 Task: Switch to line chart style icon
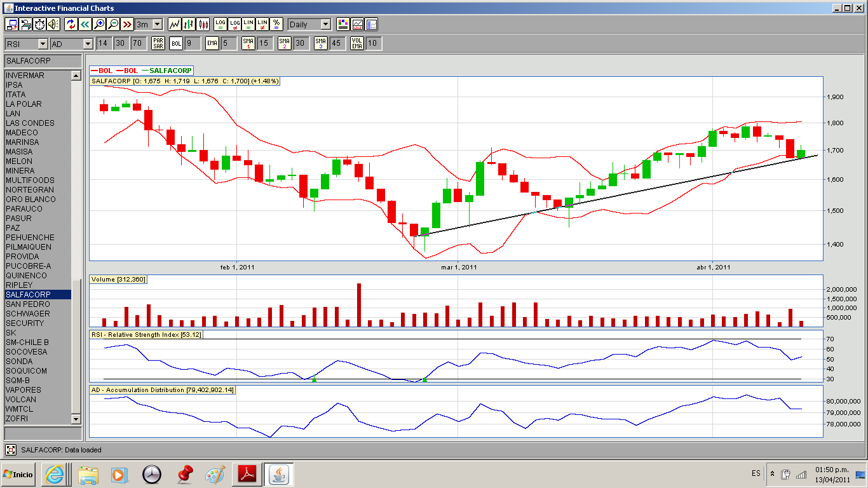pos(175,24)
